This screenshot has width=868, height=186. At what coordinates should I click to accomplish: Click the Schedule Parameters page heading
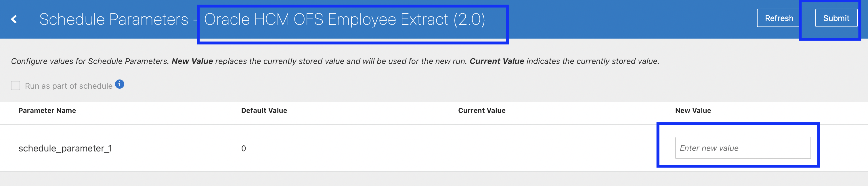tap(114, 19)
